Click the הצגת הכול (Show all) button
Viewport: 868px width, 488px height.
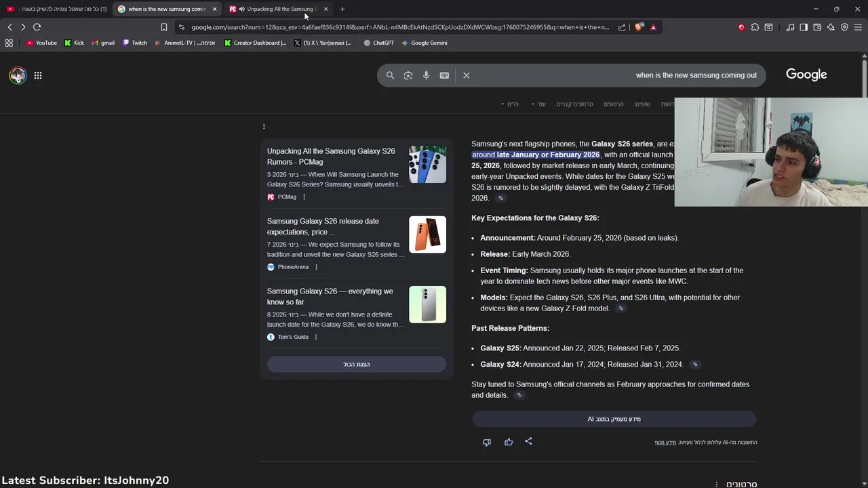pyautogui.click(x=357, y=364)
